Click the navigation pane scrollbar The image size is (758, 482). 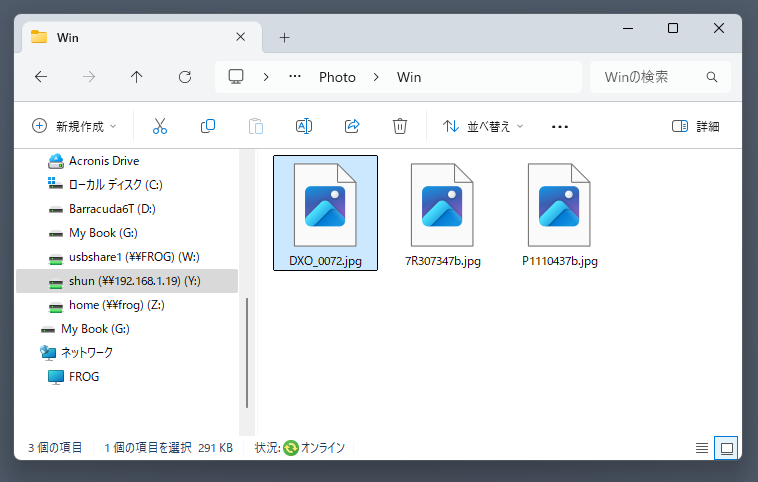coord(247,353)
